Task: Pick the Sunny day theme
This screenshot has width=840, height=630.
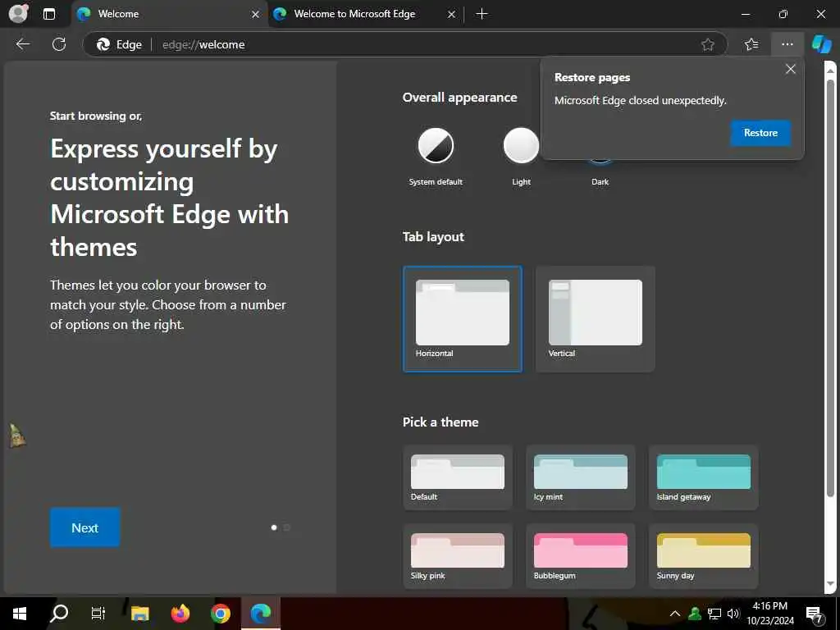Action: pos(703,556)
